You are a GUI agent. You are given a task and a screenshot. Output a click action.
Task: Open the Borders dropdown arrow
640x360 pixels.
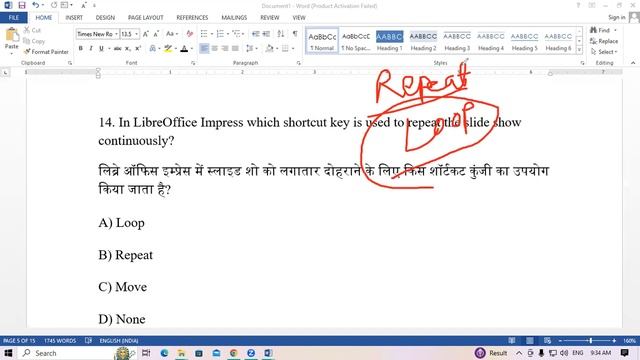tap(293, 49)
